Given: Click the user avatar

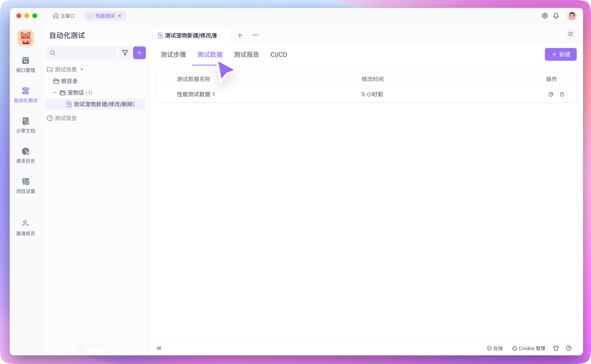Looking at the screenshot, I should click(572, 16).
